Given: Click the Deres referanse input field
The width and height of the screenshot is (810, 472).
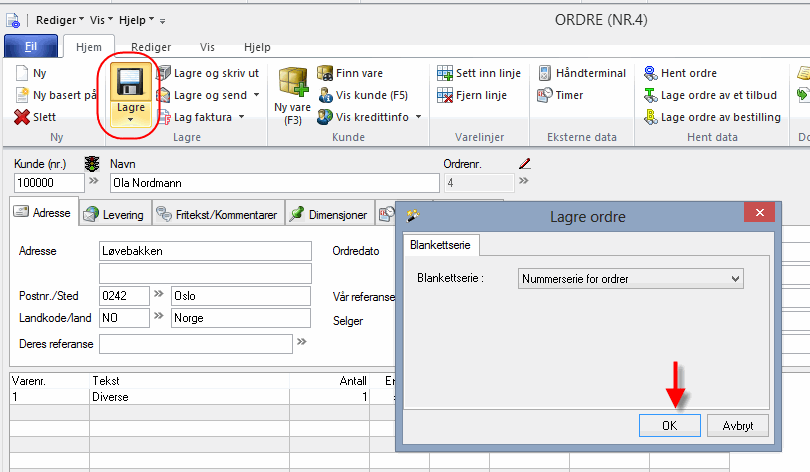Looking at the screenshot, I should 195,344.
